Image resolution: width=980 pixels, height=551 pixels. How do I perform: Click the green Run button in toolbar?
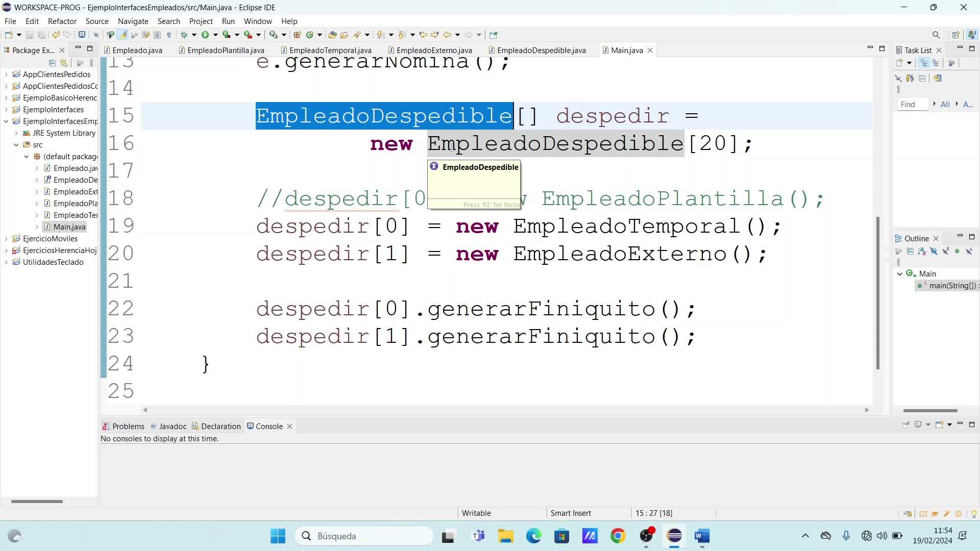pyautogui.click(x=205, y=35)
